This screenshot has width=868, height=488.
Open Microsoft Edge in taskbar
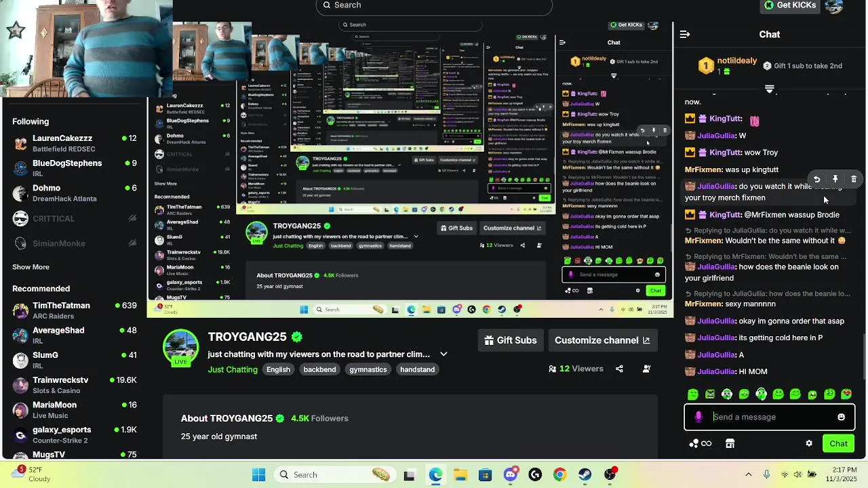pyautogui.click(x=435, y=474)
